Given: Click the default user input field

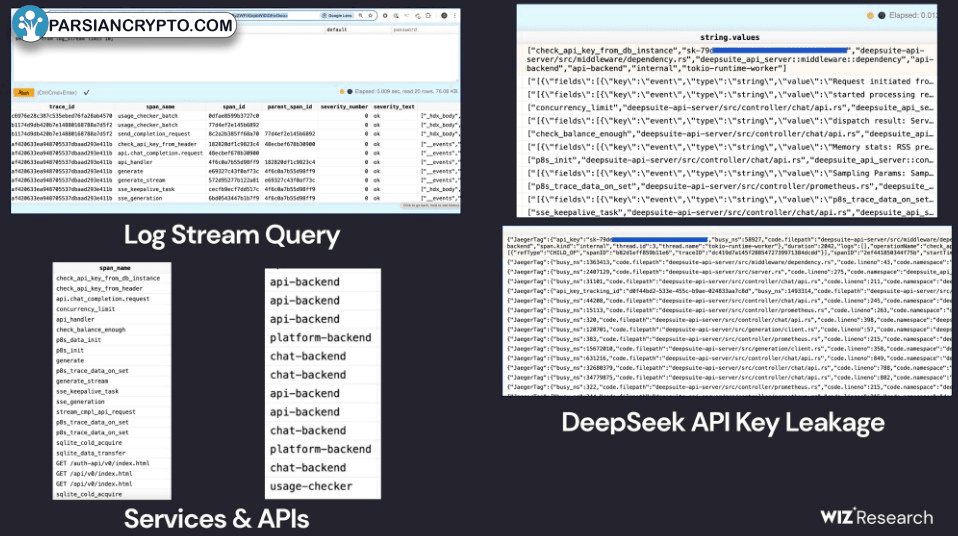Looking at the screenshot, I should [337, 30].
